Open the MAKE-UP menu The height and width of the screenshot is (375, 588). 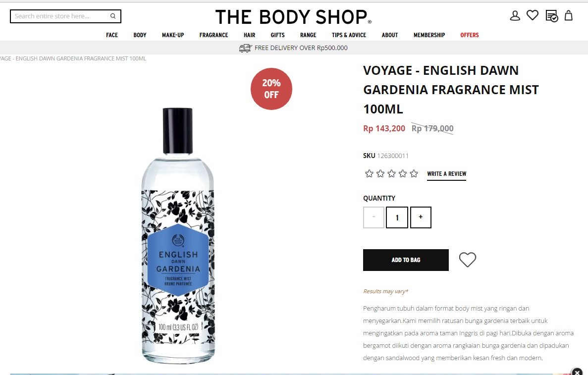[173, 35]
